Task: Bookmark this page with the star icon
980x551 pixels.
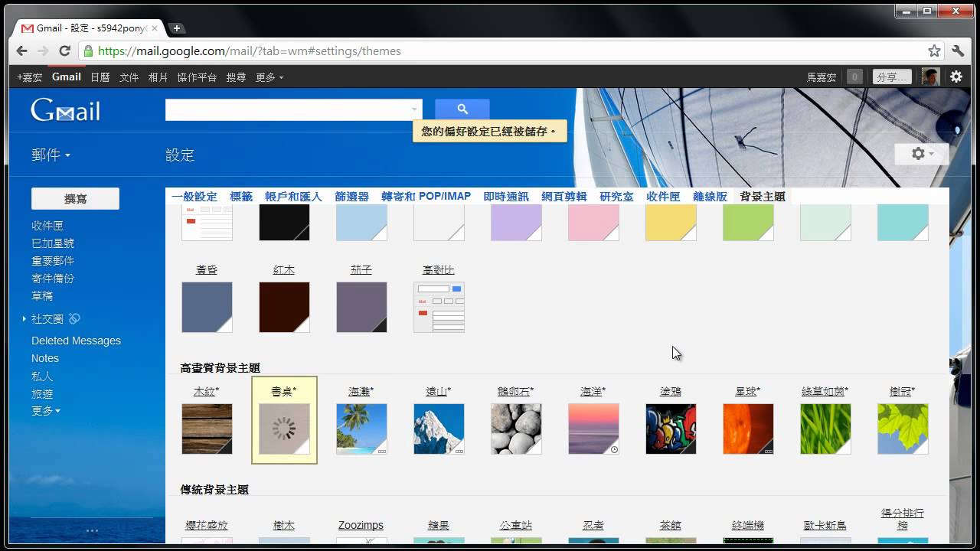Action: 934,51
